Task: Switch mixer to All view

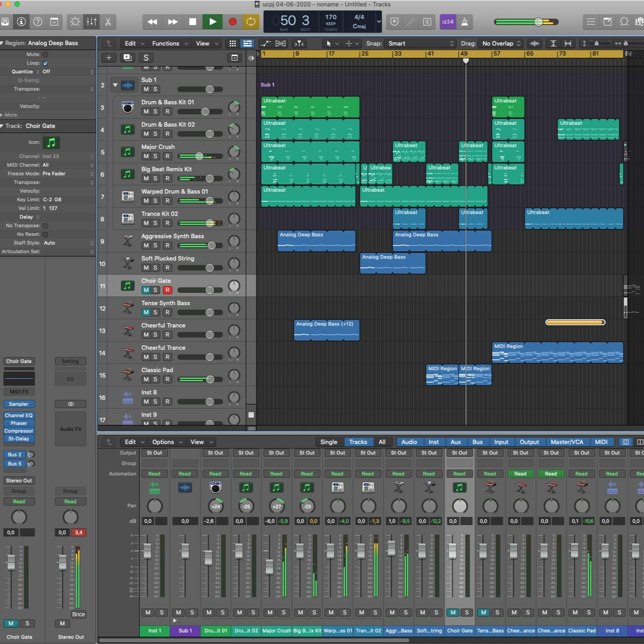Action: click(382, 442)
